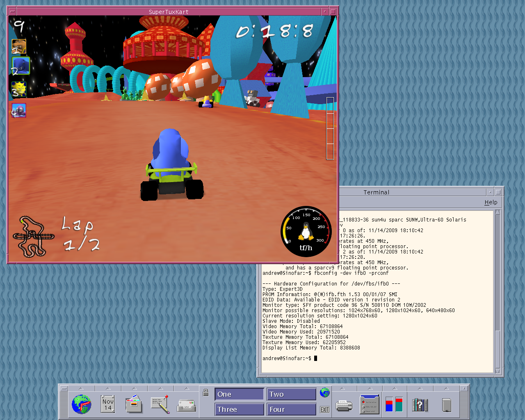Screen dimensions: 525x420
Task: Open the web browser globe icon in front panel
Action: coord(81,404)
